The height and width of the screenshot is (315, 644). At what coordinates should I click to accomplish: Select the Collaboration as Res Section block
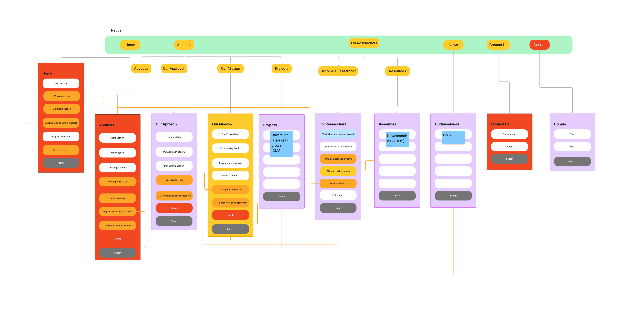[338, 147]
